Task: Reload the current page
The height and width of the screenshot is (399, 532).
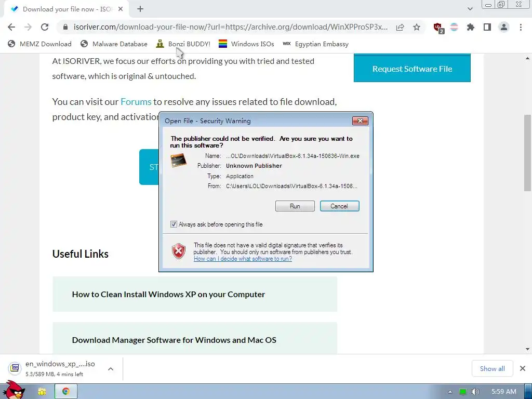Action: point(45,27)
